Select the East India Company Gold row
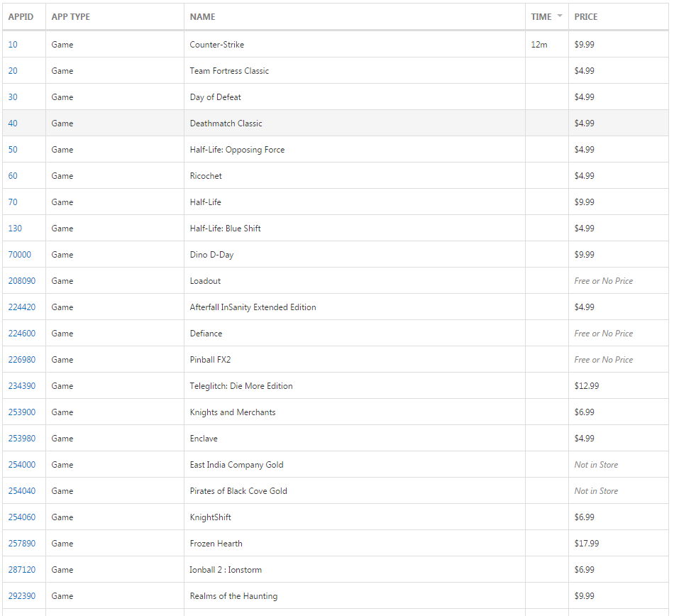The width and height of the screenshot is (674, 616). pos(284,464)
